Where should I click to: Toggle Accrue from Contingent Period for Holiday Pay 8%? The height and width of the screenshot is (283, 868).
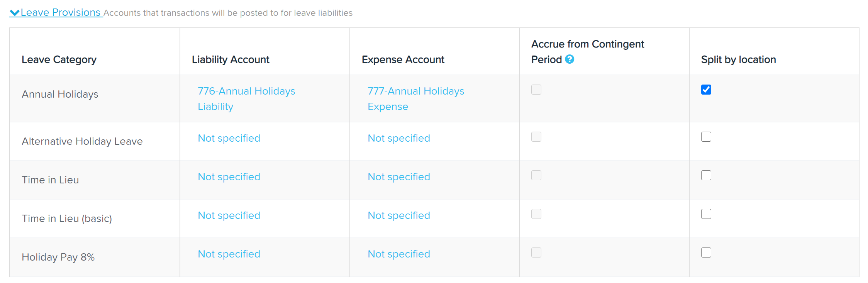click(x=536, y=252)
